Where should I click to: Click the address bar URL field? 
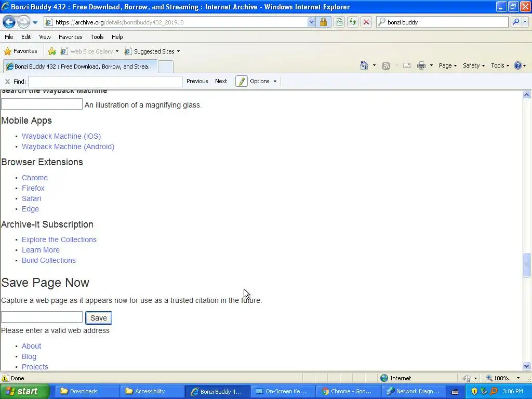click(x=180, y=22)
